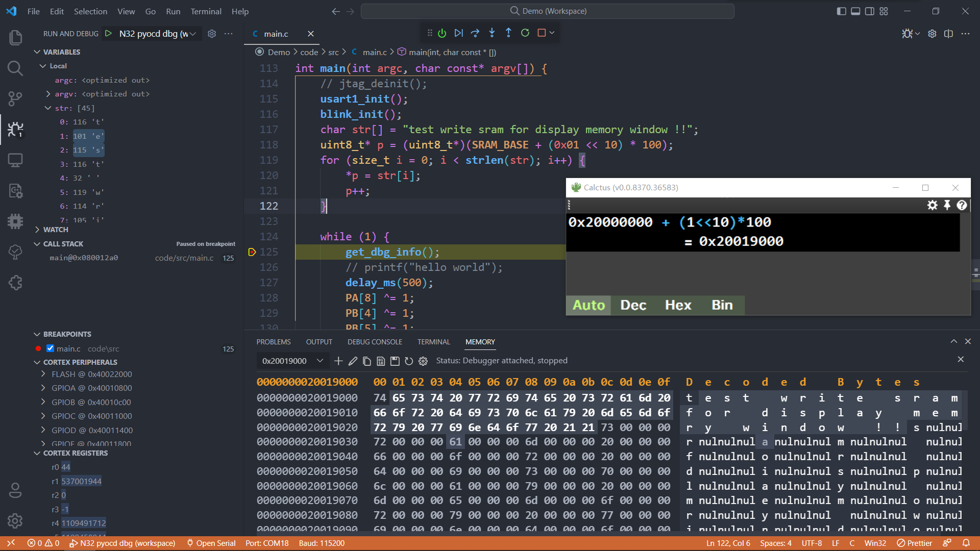This screenshot has width=980, height=551.
Task: Expand FLASH @ 0x40022000 peripheral
Action: pos(43,374)
